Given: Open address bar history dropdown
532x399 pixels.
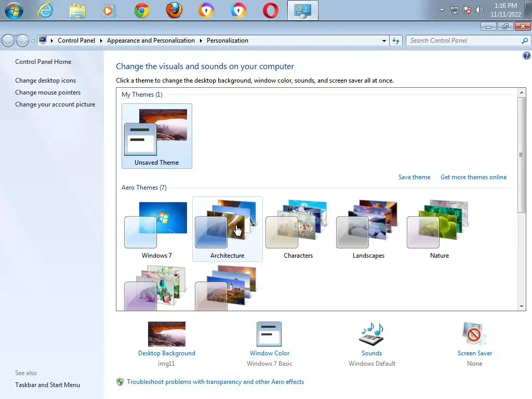Looking at the screenshot, I should pyautogui.click(x=384, y=41).
